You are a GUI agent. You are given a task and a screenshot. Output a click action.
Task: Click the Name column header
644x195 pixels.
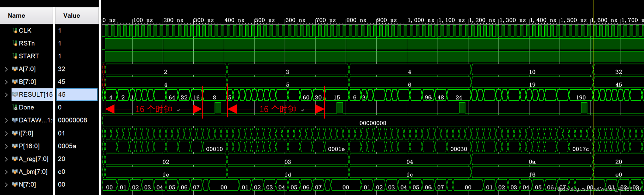[x=27, y=15]
